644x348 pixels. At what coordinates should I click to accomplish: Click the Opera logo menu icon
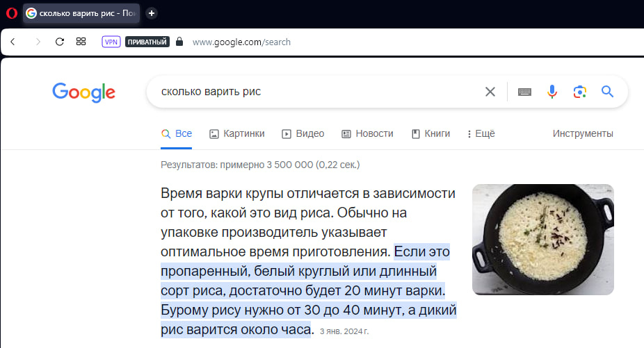[x=10, y=13]
